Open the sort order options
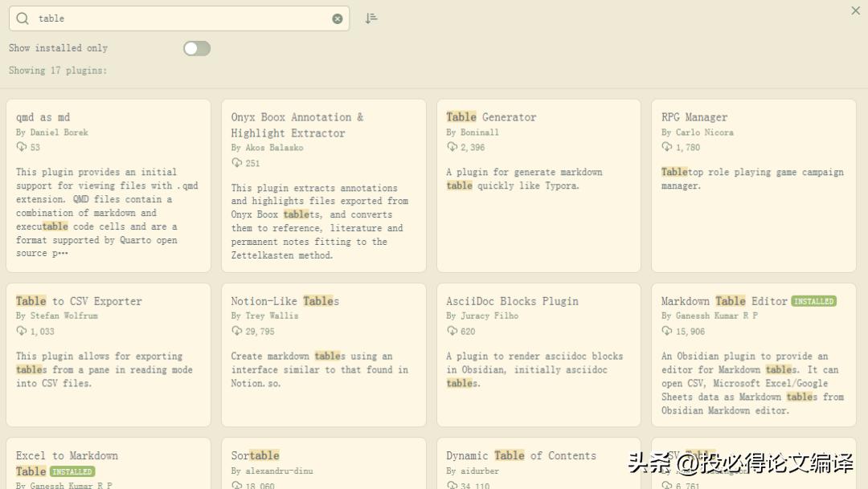This screenshot has height=489, width=868. tap(371, 18)
